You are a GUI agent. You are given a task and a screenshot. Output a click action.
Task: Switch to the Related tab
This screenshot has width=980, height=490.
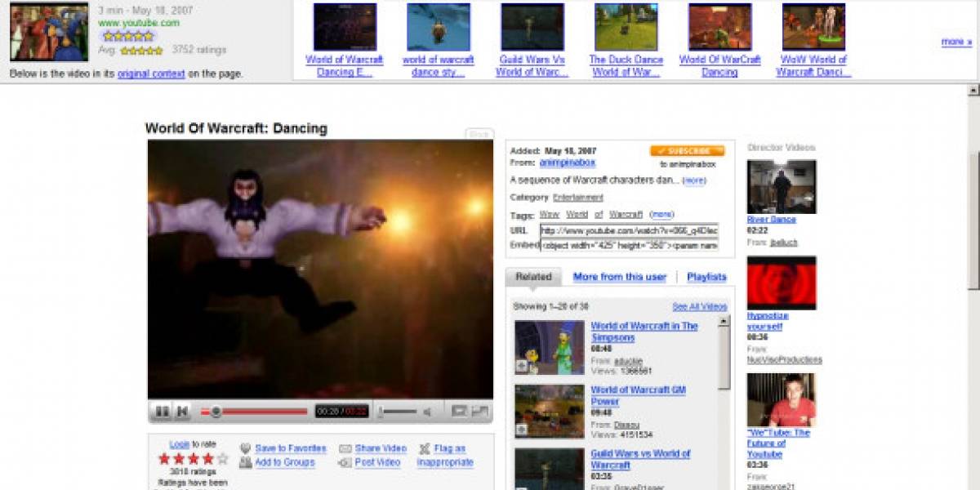point(533,277)
